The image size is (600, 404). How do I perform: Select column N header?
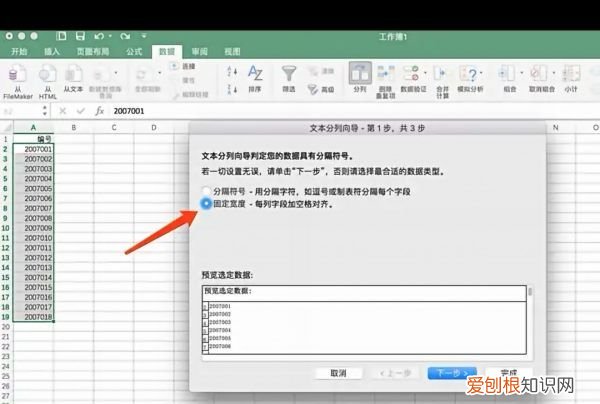[x=556, y=127]
